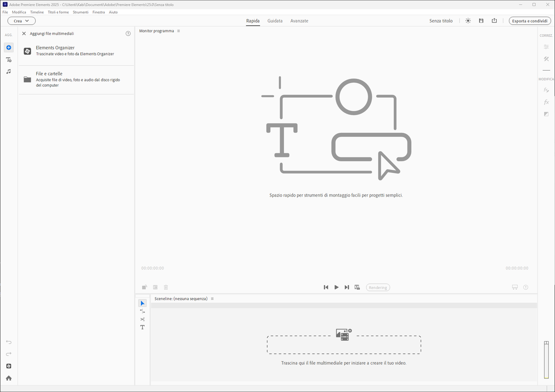This screenshot has width=555, height=392.
Task: Undo the last action arrow icon
Action: pos(9,342)
